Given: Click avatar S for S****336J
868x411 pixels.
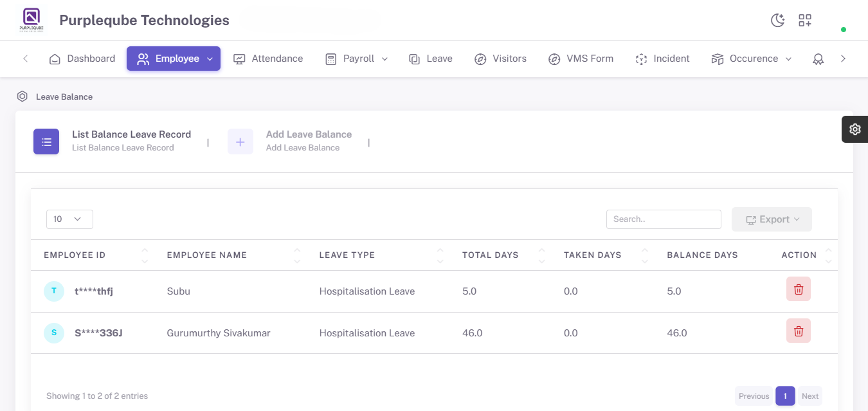Looking at the screenshot, I should pos(54,333).
